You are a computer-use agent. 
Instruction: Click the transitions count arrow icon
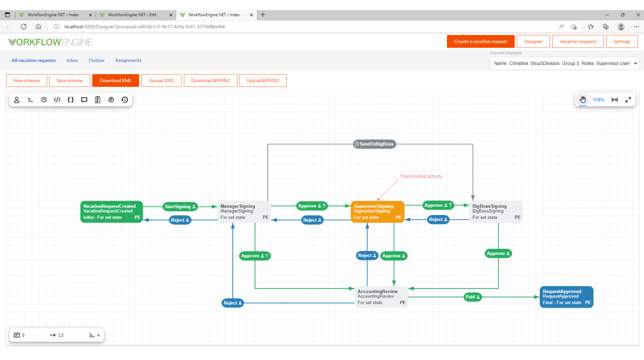click(x=53, y=335)
